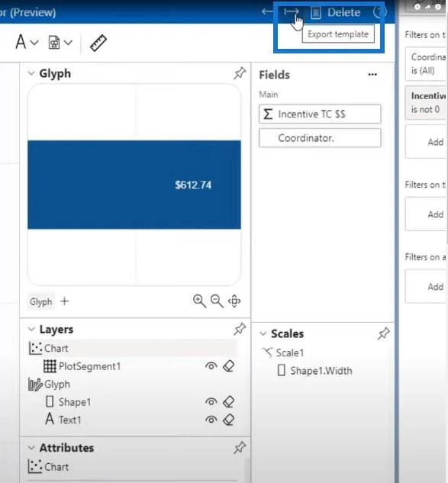
Task: Add a new glyph with the plus button
Action: point(64,301)
